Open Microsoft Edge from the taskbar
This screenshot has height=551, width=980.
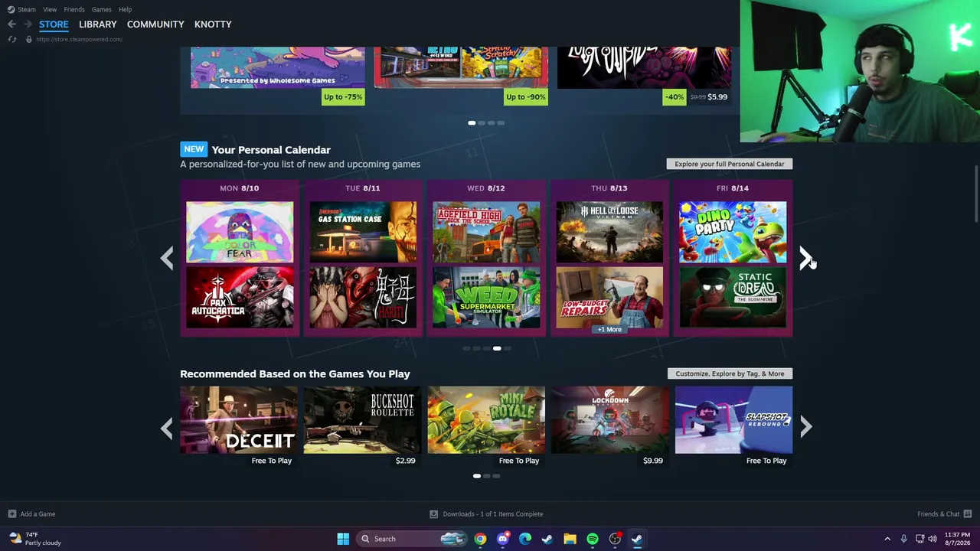(x=525, y=539)
